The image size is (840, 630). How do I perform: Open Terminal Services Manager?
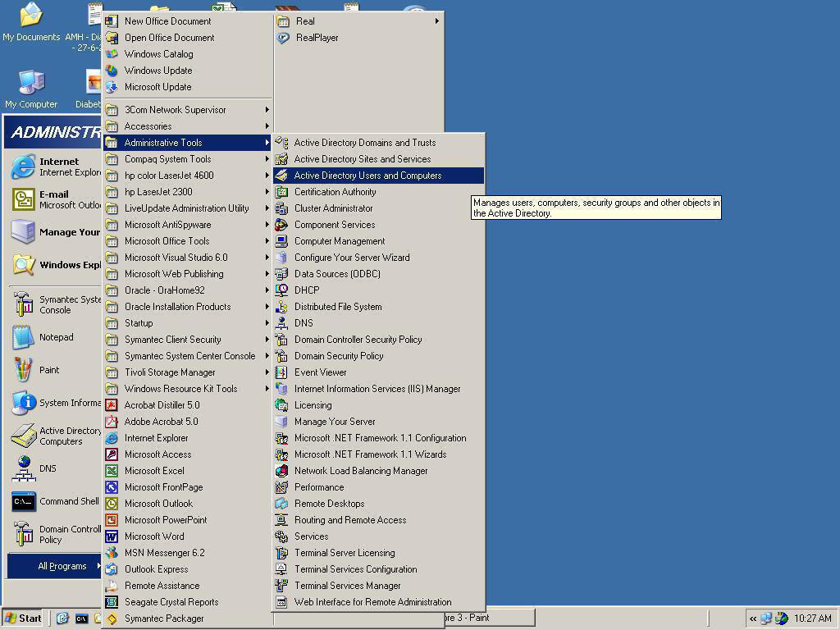tap(378, 586)
